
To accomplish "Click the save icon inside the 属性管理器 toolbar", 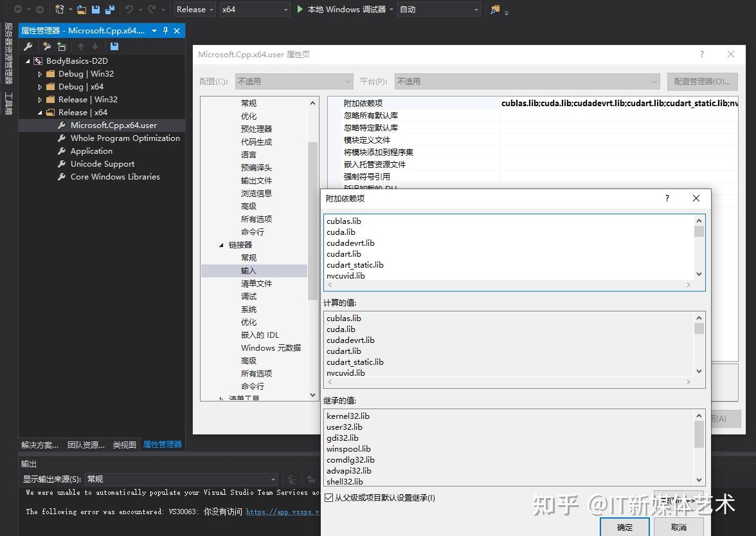I will pos(113,46).
